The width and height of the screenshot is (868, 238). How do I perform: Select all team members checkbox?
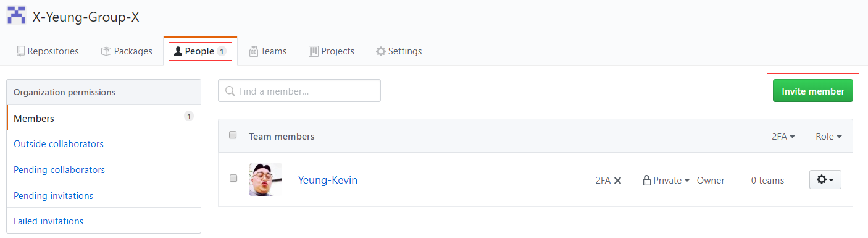[x=233, y=135]
